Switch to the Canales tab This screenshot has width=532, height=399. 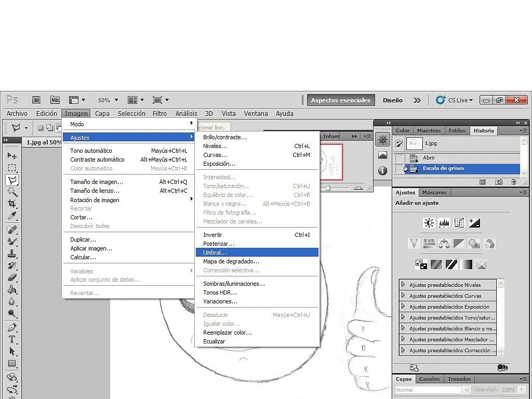[429, 379]
